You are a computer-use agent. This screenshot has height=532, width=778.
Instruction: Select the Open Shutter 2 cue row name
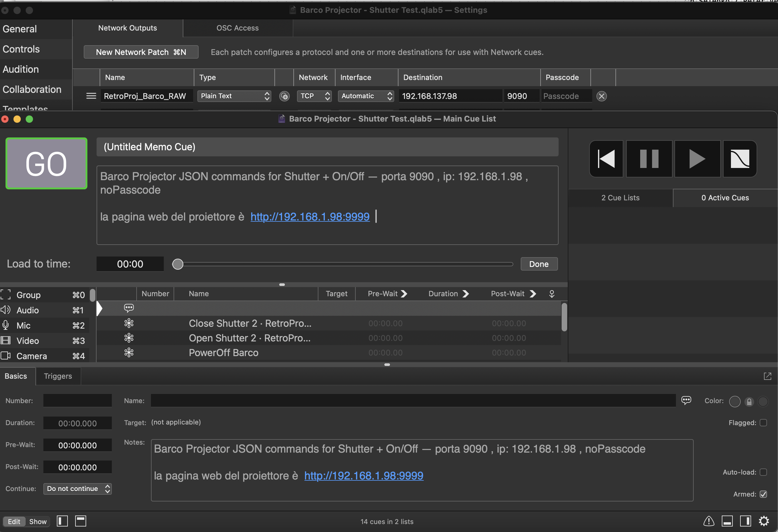point(250,338)
